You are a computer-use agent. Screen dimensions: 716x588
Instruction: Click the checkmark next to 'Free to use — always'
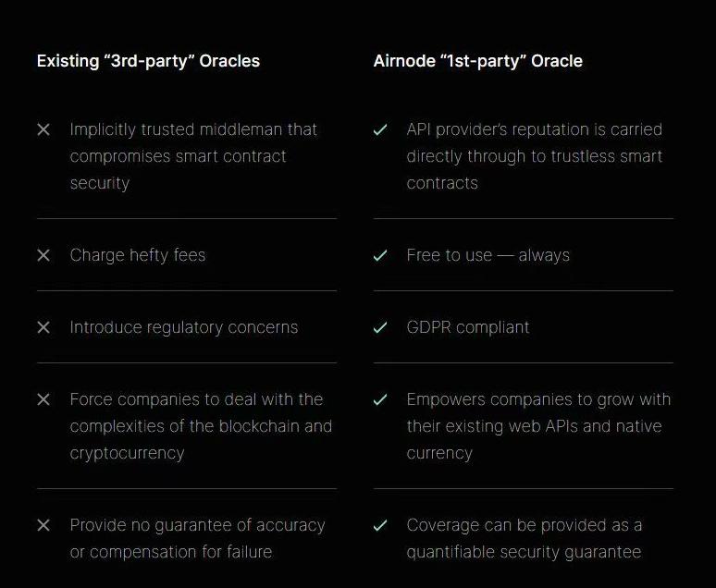click(380, 255)
